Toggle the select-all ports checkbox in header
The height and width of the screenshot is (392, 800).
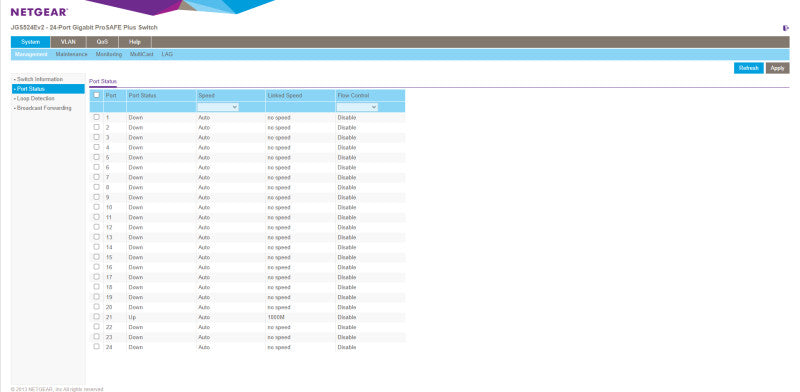[x=96, y=95]
